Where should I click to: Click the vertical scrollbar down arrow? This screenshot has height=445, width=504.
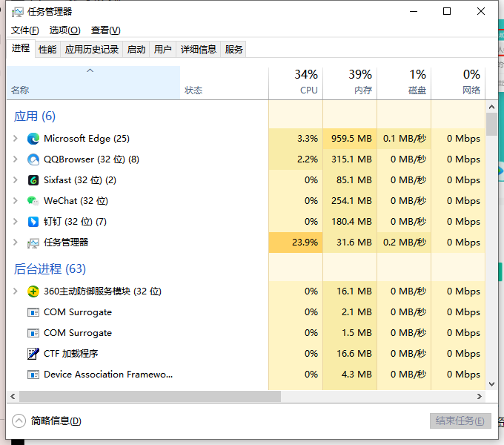click(x=491, y=384)
